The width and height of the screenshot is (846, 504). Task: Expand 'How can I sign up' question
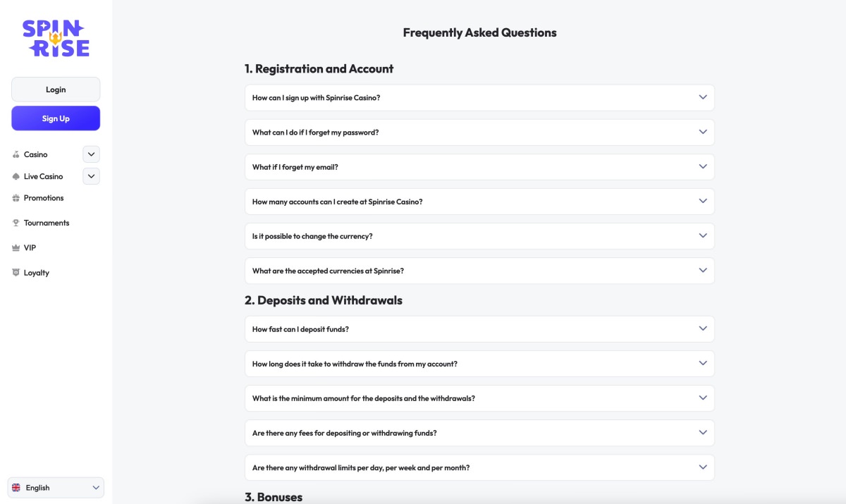[479, 98]
